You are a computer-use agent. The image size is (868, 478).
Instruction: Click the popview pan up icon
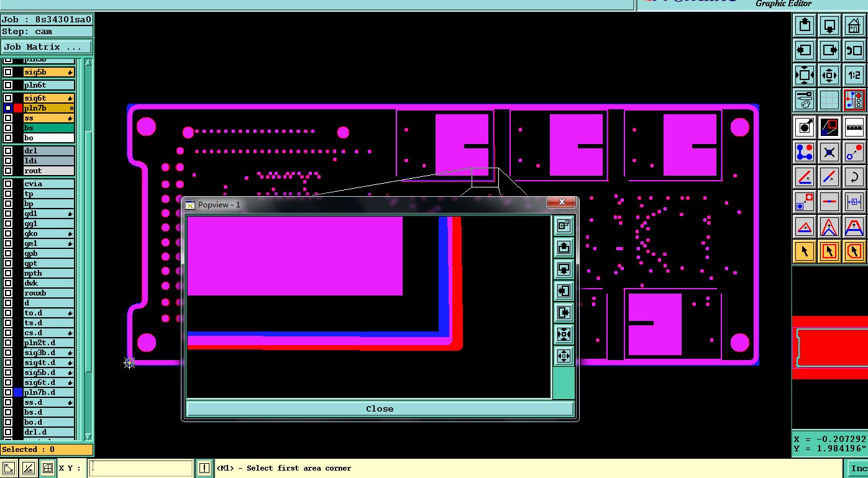point(564,248)
